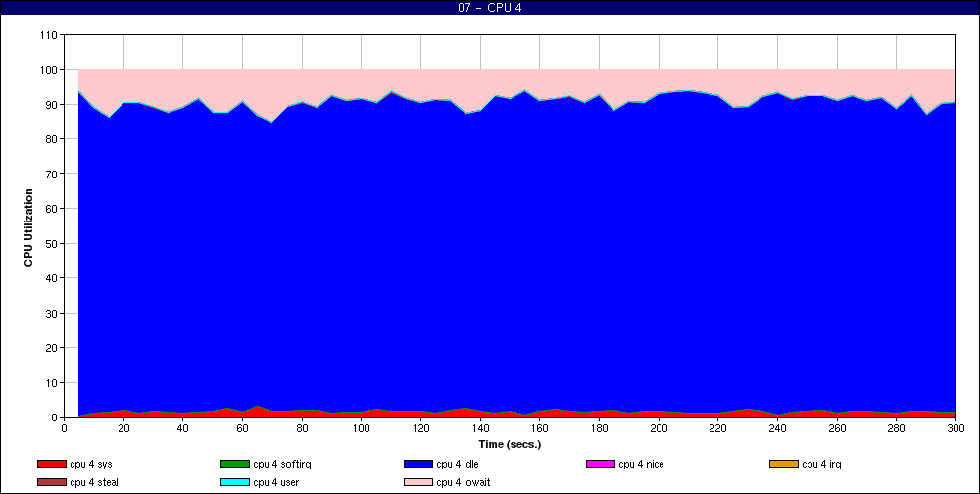
Task: Click the y-axis tick value 100
Action: 49,70
